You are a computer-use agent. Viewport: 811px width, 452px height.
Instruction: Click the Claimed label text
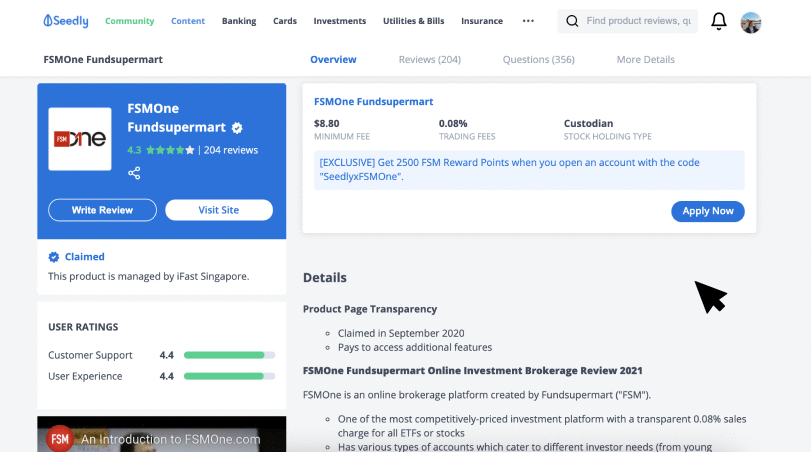(84, 257)
